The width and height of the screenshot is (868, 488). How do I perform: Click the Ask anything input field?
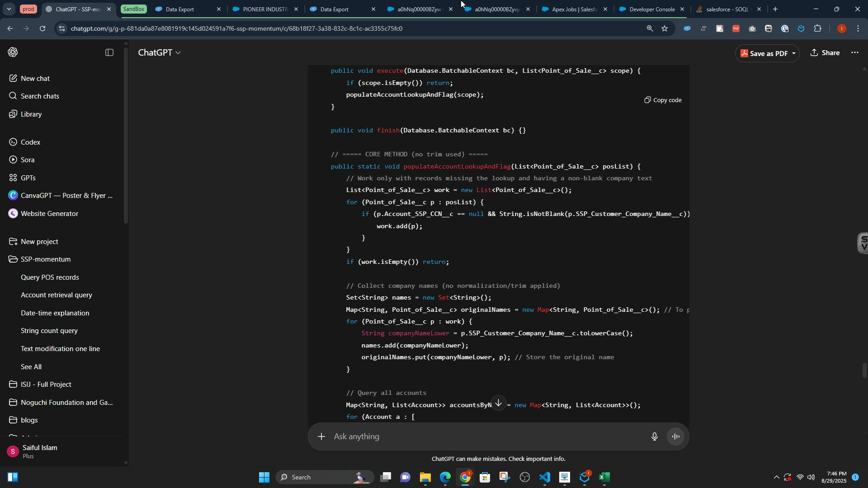488,436
